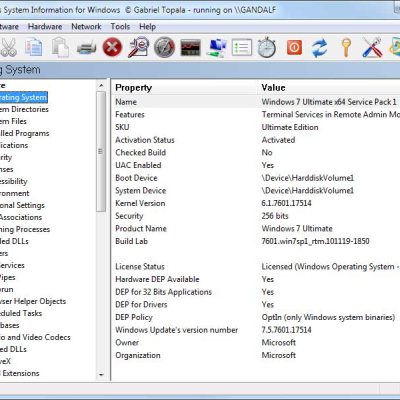Select the Regional Settings tree item
Image resolution: width=400 pixels, height=400 pixels.
tap(22, 205)
